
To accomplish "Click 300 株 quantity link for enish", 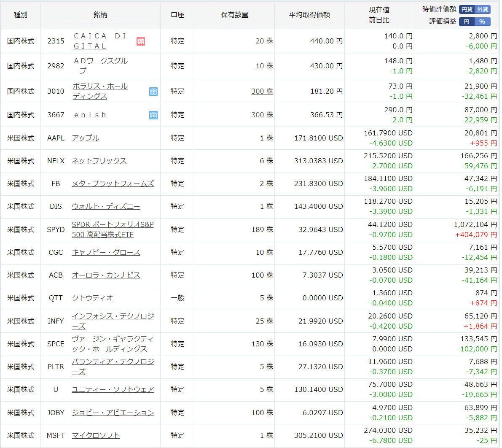I will 262,115.
